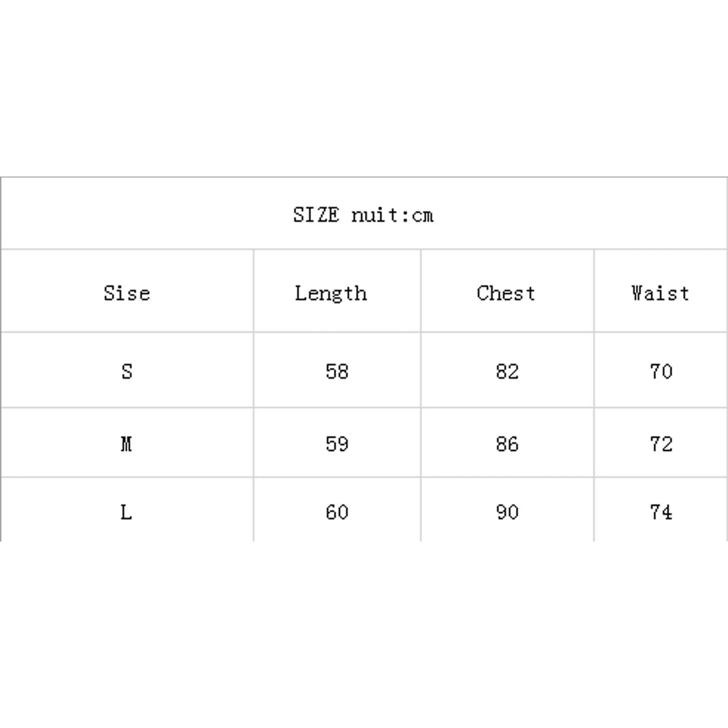Click the empty white space below the table
The width and height of the screenshot is (728, 728).
coord(364,637)
